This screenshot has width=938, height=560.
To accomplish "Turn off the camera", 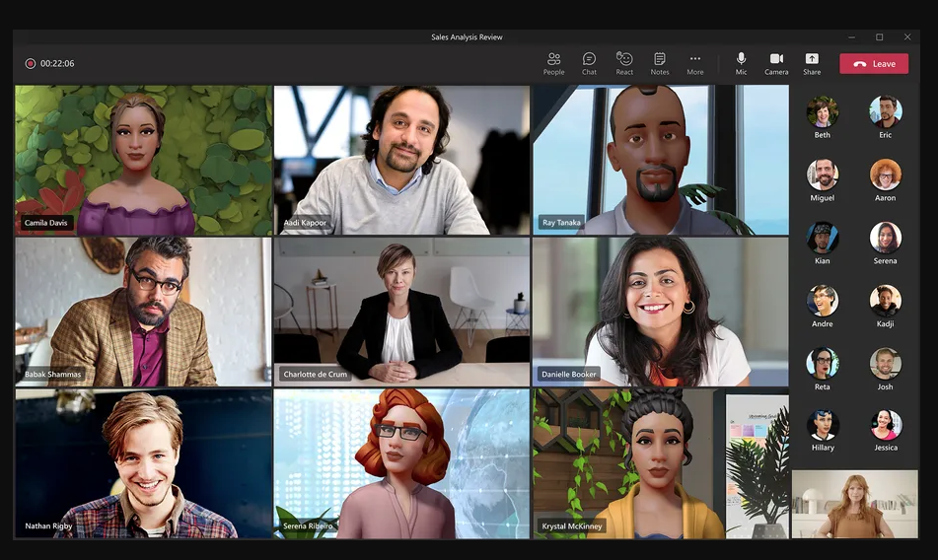I will (776, 63).
